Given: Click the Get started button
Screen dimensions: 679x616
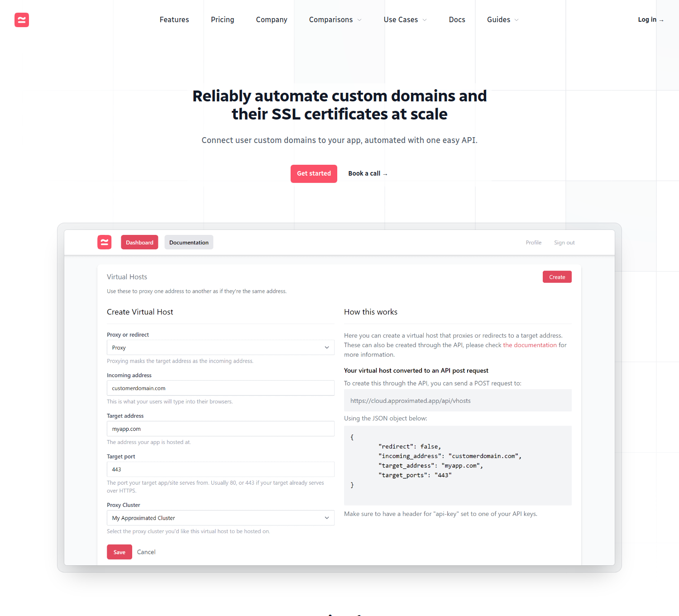Looking at the screenshot, I should click(x=314, y=174).
